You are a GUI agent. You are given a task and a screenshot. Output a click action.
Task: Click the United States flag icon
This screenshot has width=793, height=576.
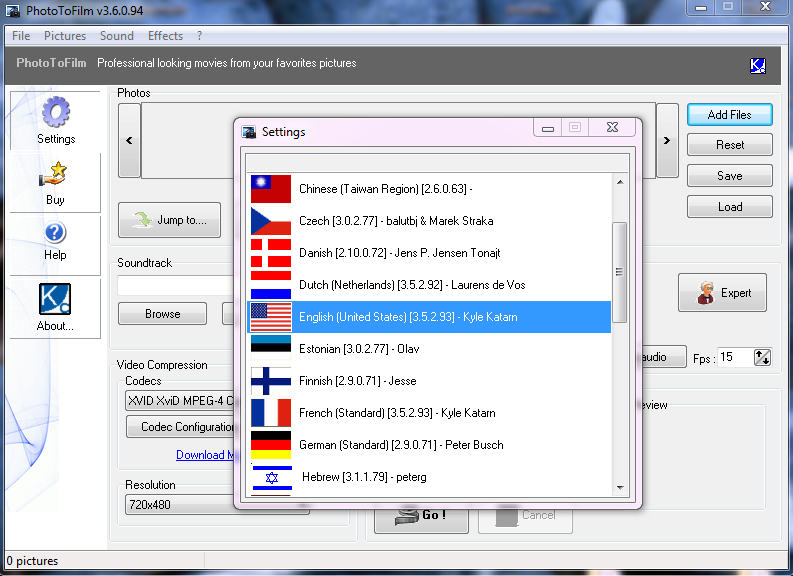(x=271, y=317)
